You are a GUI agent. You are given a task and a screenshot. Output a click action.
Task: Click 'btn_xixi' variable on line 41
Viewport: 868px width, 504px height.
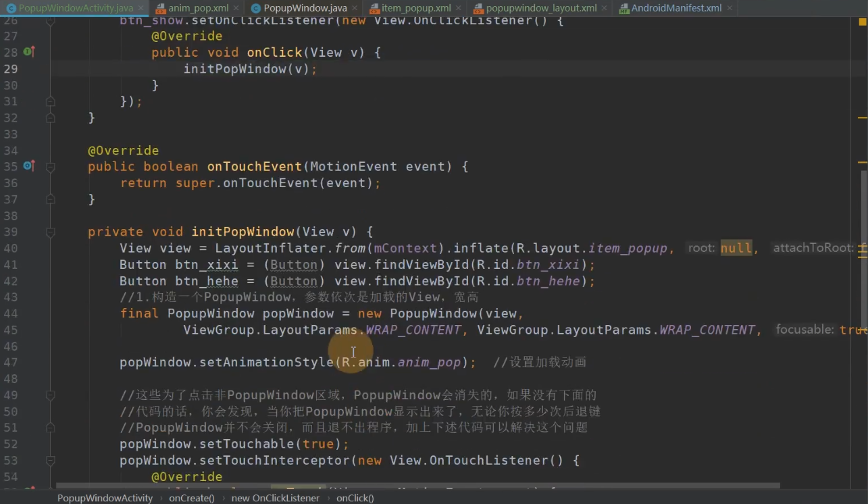pyautogui.click(x=207, y=265)
